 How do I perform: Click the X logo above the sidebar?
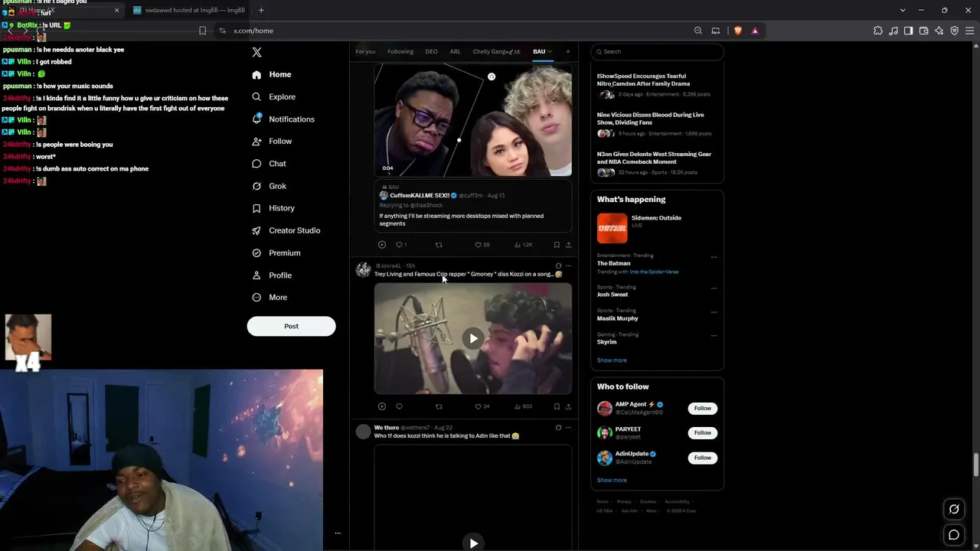(x=256, y=52)
